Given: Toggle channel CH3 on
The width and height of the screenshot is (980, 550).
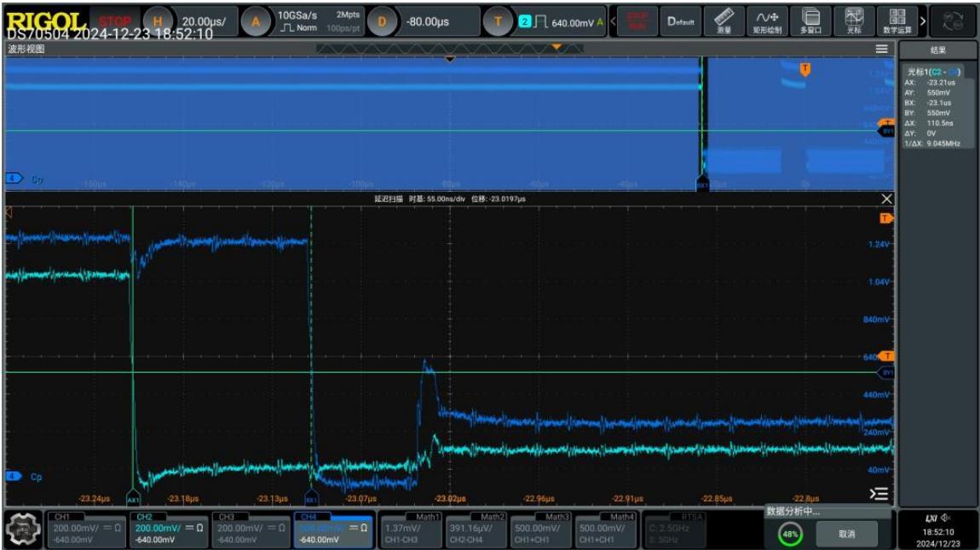Looking at the screenshot, I should (x=251, y=530).
